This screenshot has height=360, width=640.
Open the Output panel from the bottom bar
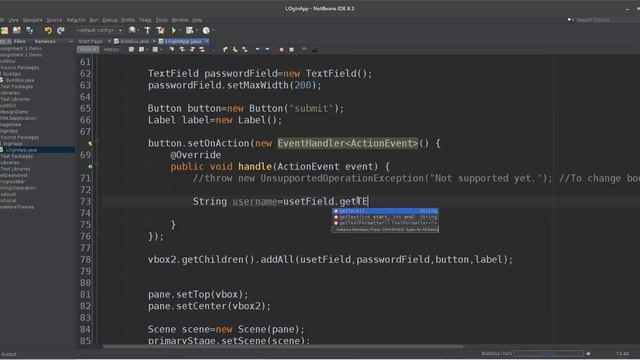coord(9,354)
